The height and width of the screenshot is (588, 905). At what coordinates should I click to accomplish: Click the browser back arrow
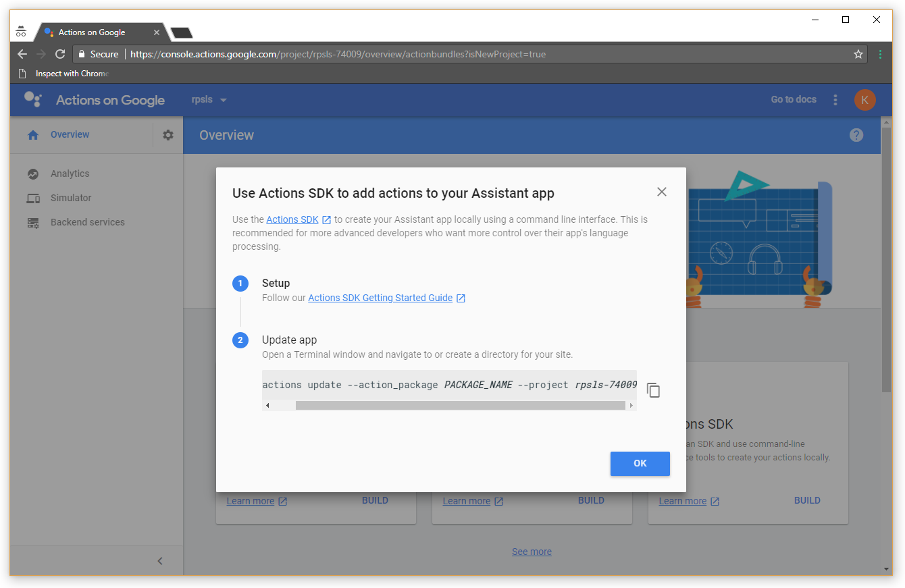pos(22,54)
